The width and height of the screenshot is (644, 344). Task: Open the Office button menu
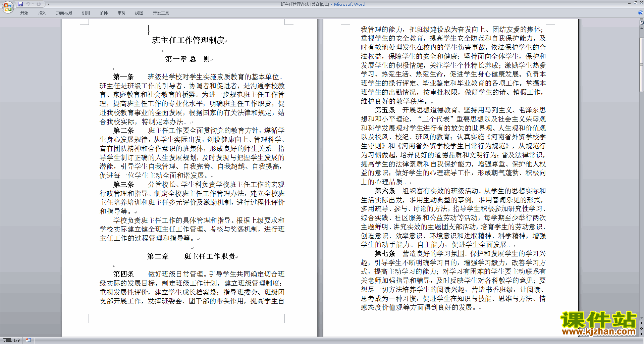[x=8, y=7]
